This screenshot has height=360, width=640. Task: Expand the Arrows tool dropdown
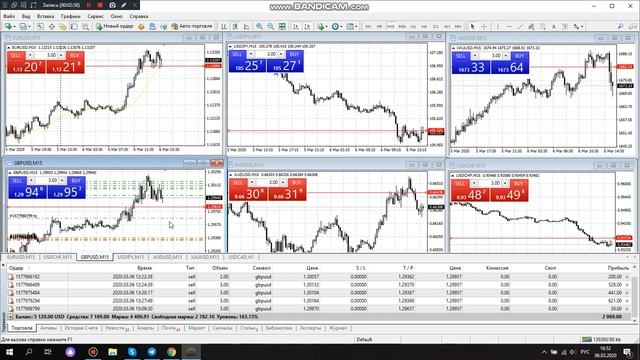[582, 27]
